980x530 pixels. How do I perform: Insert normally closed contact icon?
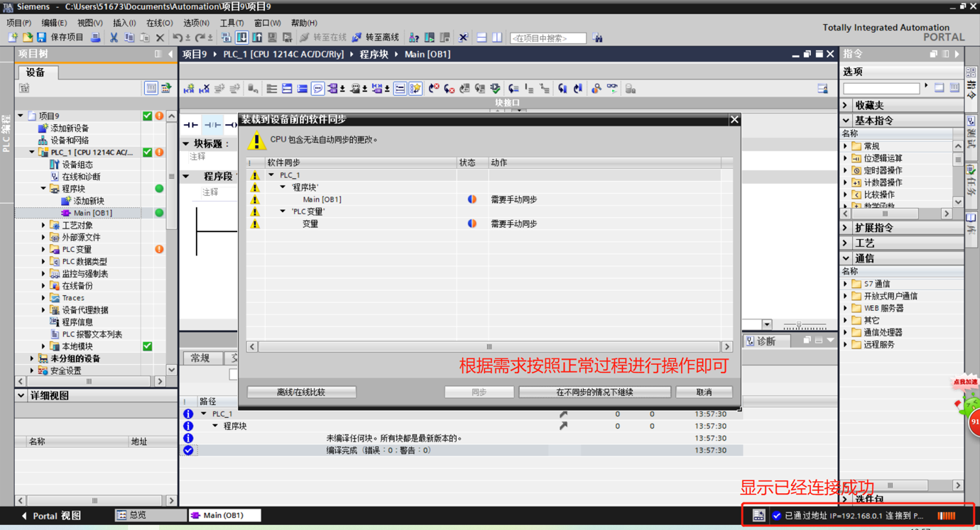(212, 125)
